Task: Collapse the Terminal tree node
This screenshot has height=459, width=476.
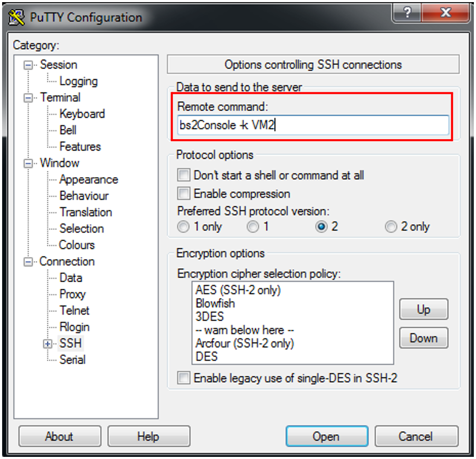Action: pos(28,98)
